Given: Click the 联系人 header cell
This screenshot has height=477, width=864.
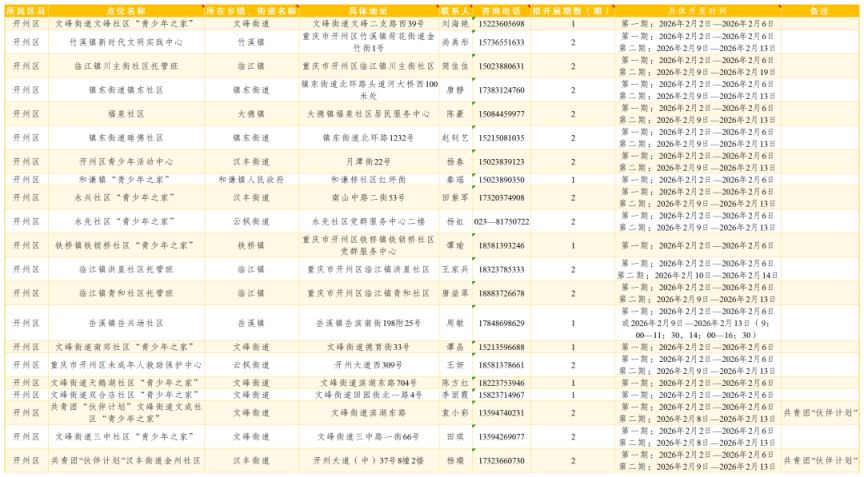Looking at the screenshot, I should coord(455,11).
